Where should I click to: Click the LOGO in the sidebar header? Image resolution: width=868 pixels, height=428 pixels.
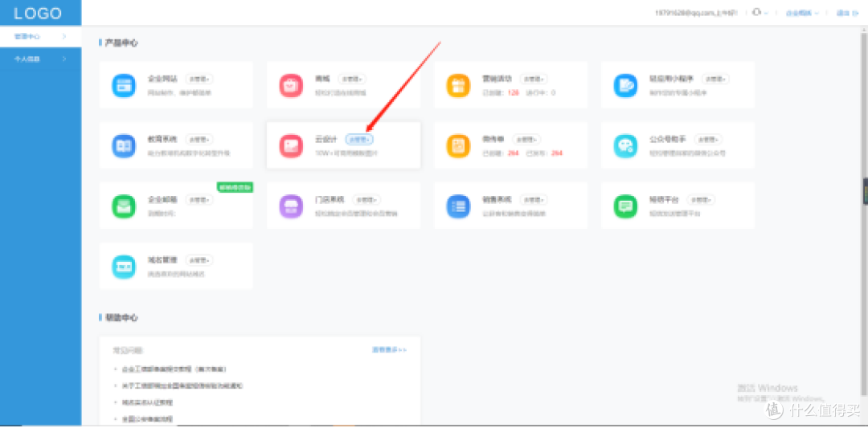[38, 14]
